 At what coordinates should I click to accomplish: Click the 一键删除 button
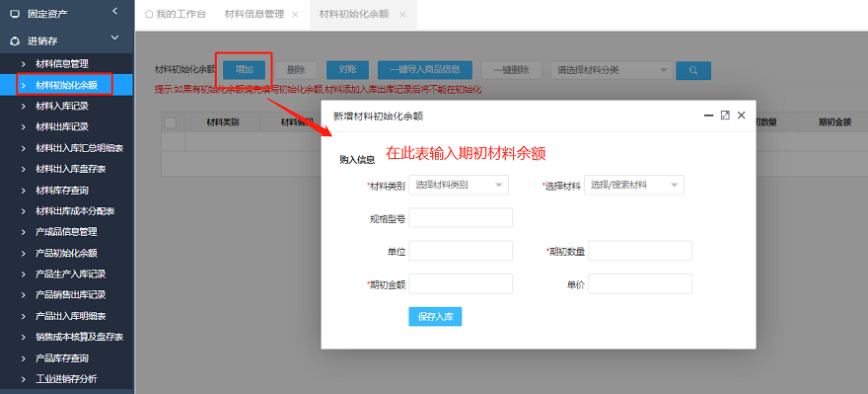[511, 70]
